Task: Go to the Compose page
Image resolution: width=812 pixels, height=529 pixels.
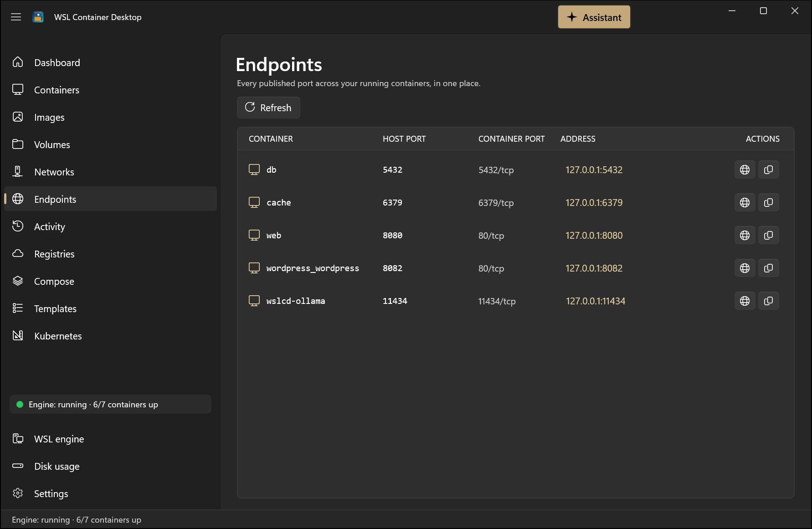Action: pos(110,281)
